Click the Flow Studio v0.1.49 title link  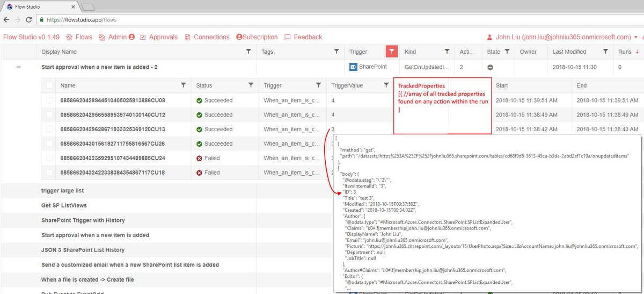[x=31, y=37]
